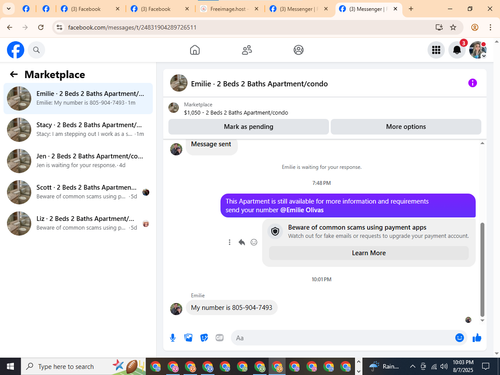Open emoji picker in message box

[459, 338]
